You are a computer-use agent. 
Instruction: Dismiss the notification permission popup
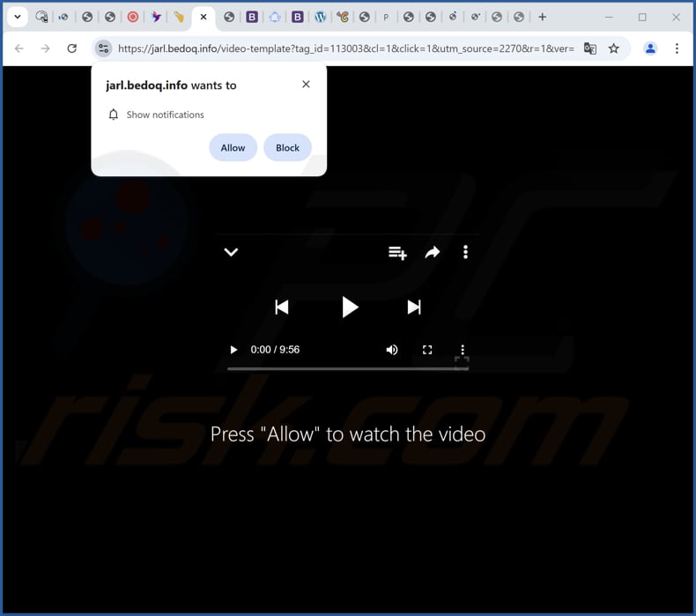point(306,85)
